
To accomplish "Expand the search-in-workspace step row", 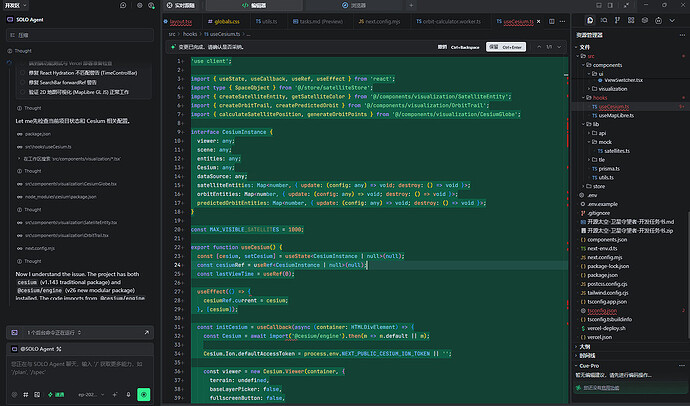I will [x=19, y=159].
